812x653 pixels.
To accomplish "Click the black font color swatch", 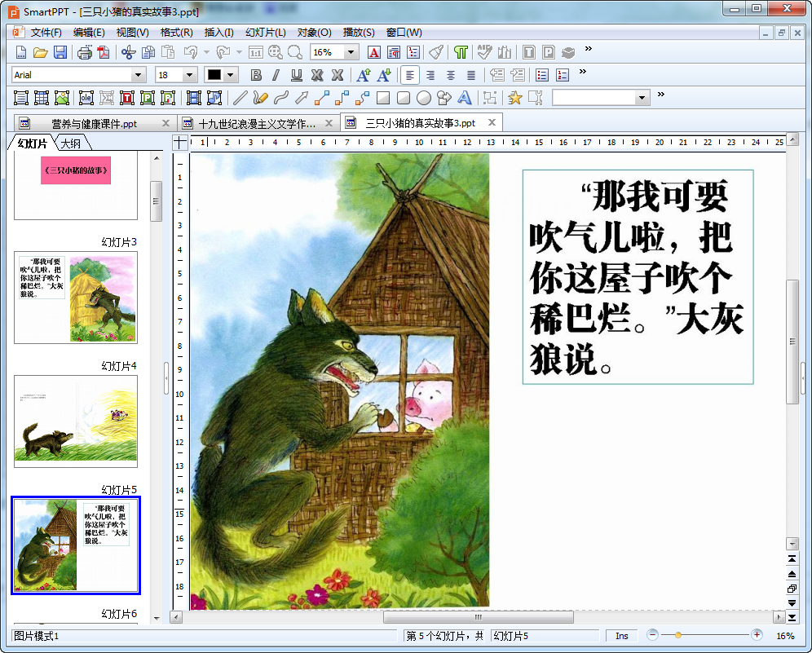I will coord(214,75).
